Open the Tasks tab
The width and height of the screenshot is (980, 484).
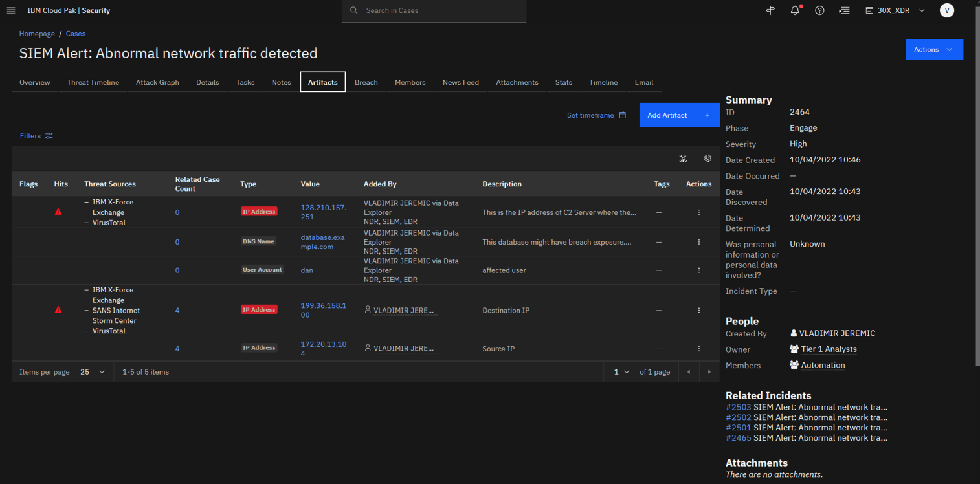pyautogui.click(x=245, y=82)
